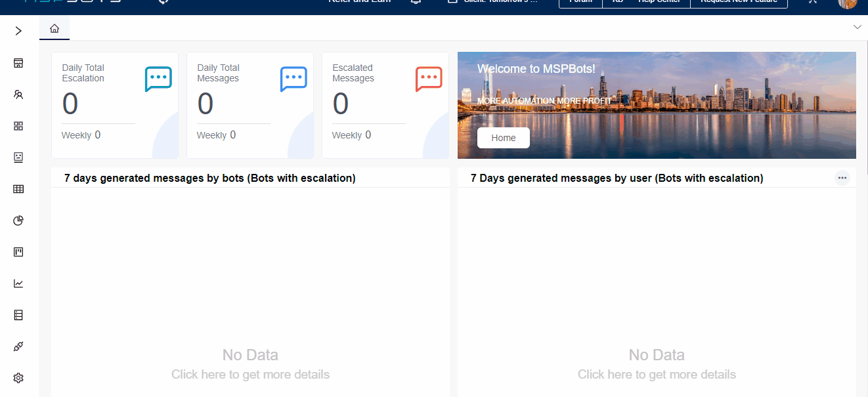Image resolution: width=868 pixels, height=397 pixels.
Task: Open the users icon in sidebar
Action: [x=18, y=94]
